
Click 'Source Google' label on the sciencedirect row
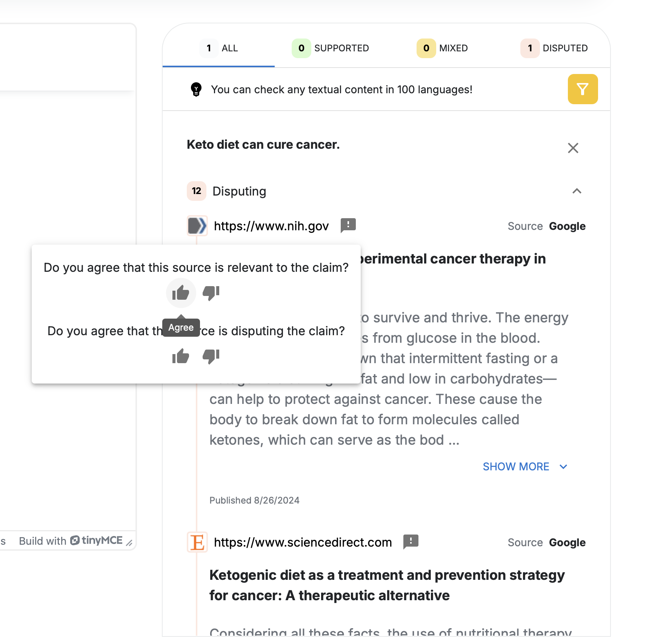pyautogui.click(x=547, y=542)
